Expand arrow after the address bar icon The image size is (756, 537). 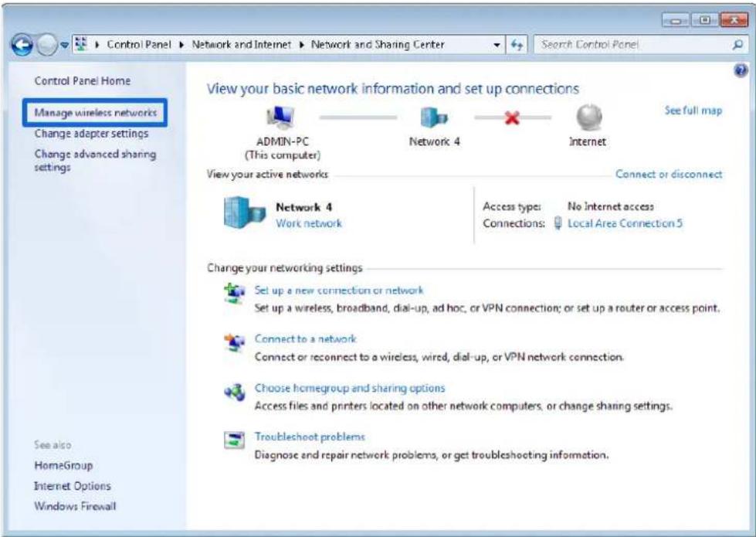point(97,45)
